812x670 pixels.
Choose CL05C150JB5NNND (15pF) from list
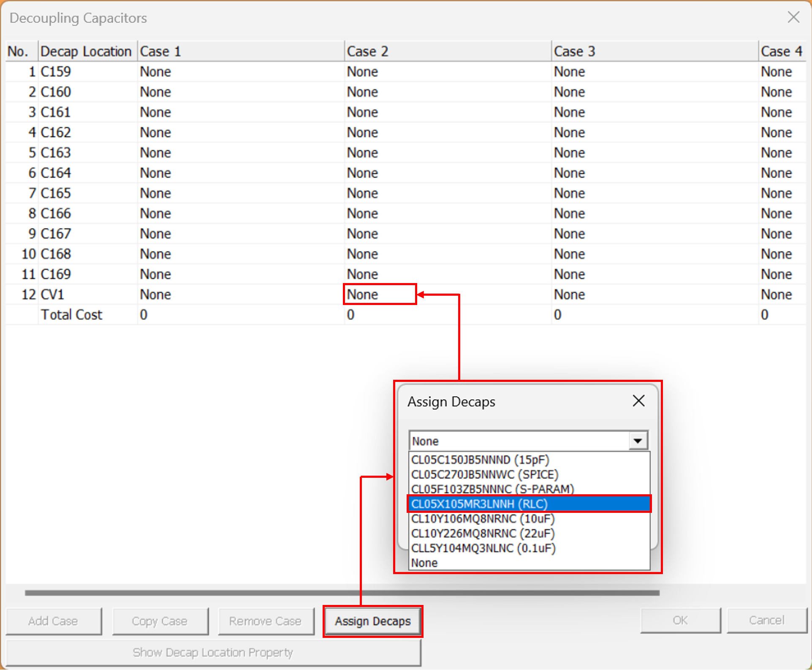[x=480, y=460]
